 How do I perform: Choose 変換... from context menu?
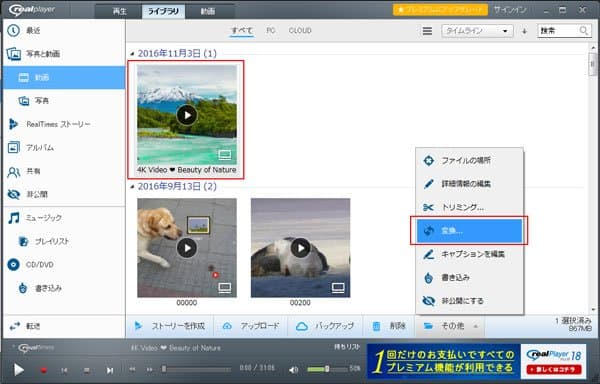click(470, 231)
